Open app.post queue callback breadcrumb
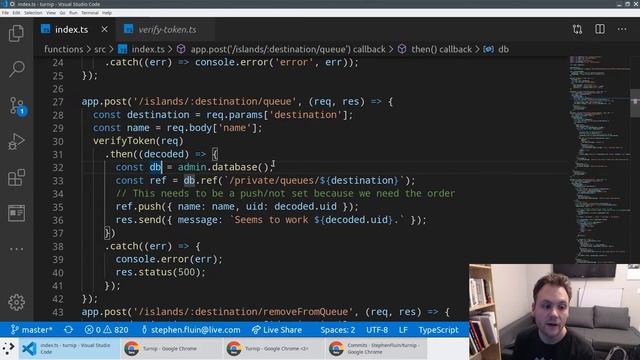Screen dimensions: 640x360 [x=281, y=49]
